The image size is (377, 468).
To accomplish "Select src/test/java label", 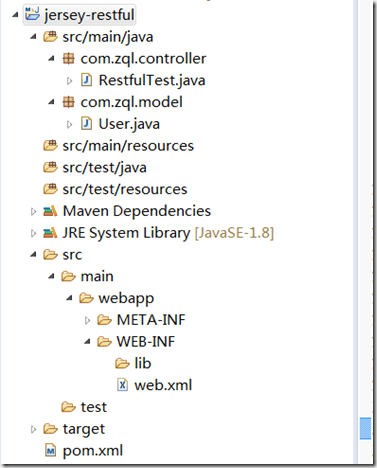I will [104, 168].
